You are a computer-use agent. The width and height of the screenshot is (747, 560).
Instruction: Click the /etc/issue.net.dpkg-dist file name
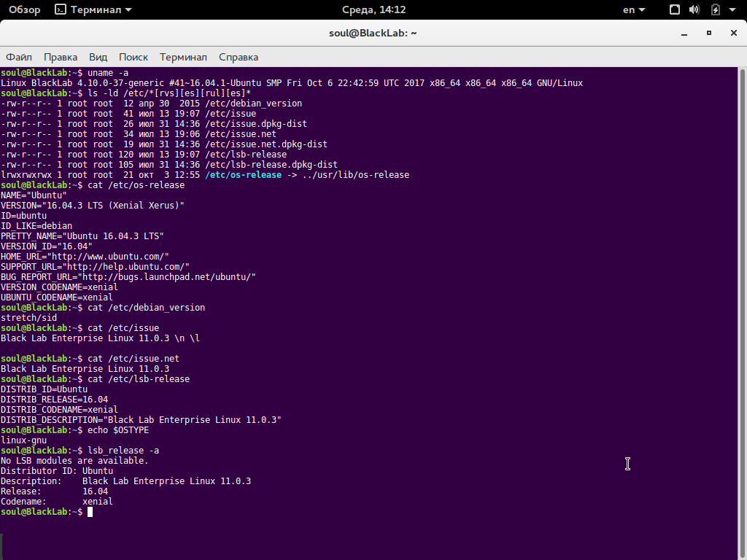coord(266,144)
